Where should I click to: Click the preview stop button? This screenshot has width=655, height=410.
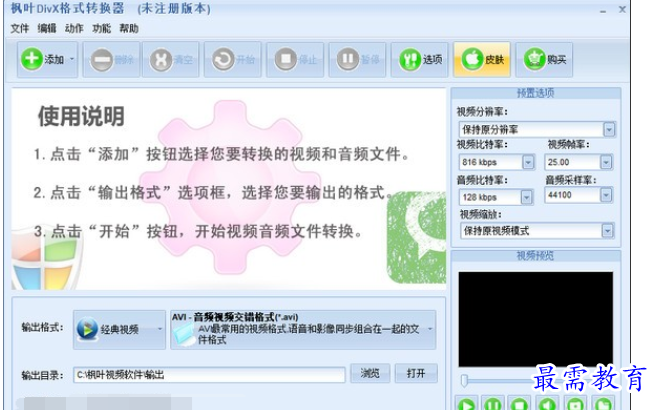click(520, 404)
